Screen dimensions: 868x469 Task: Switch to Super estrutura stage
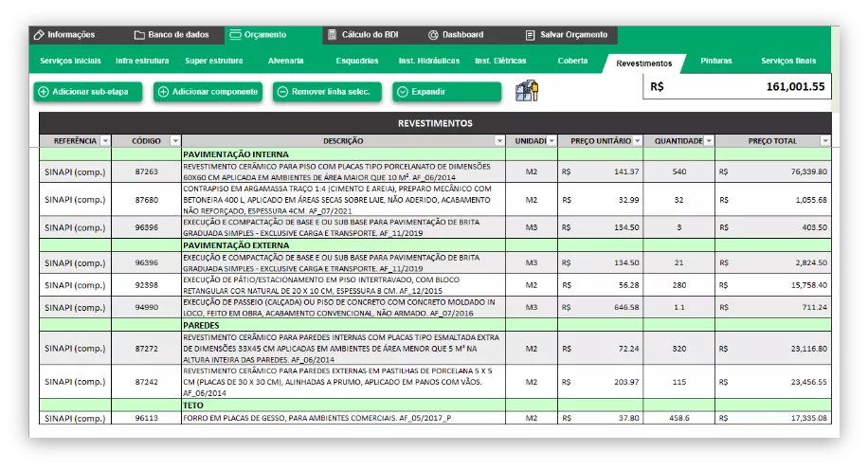[214, 61]
